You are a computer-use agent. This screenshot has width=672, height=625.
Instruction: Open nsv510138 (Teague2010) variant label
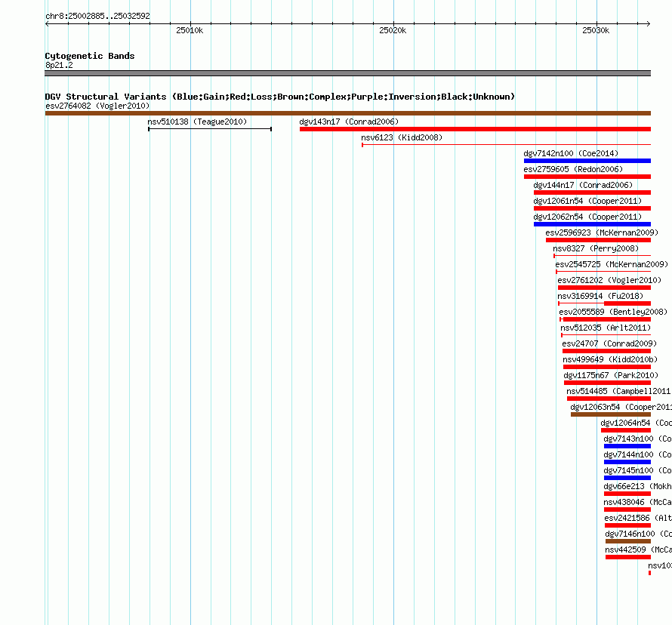pyautogui.click(x=197, y=122)
